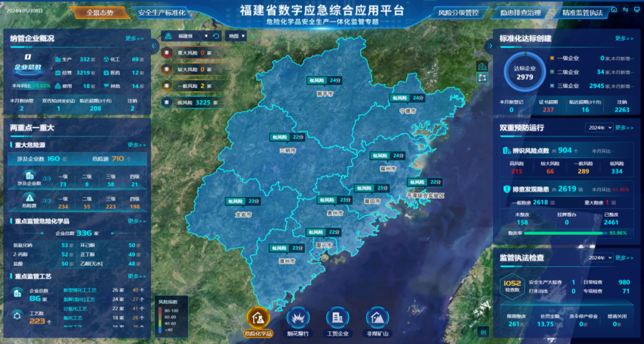
Task: Select the 非煤矿山 mining category icon
Action: coord(377,318)
